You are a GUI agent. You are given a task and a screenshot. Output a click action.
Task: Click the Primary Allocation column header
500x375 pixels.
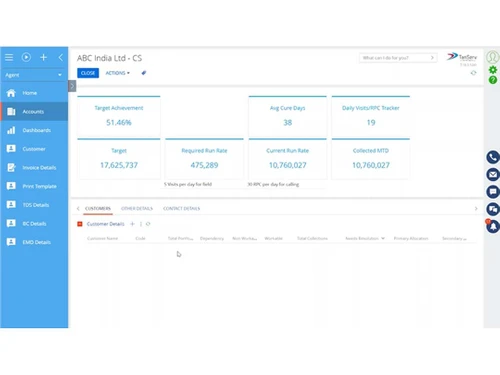click(x=411, y=238)
